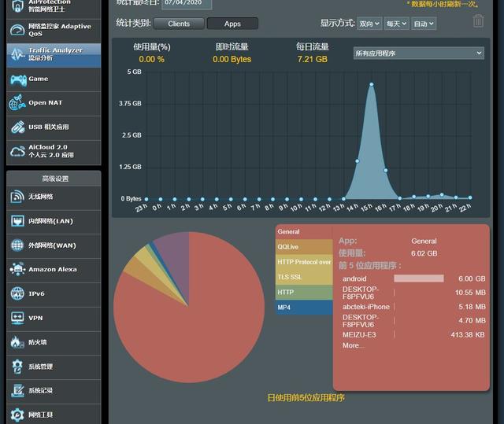504x424 pixels.
Task: Click the 10.55 MB DESKTOP-F8PFVU6 row
Action: pos(413,293)
